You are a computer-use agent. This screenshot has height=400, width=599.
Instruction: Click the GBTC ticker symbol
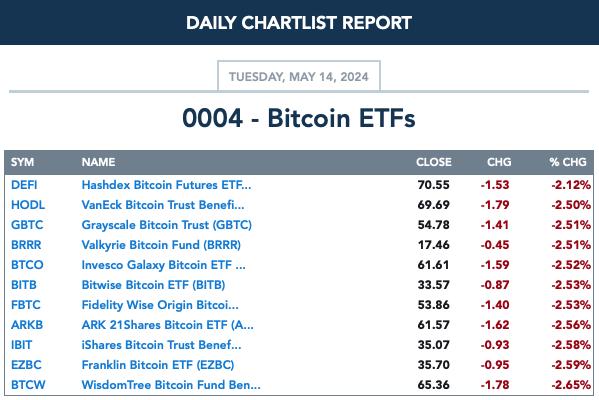click(27, 225)
